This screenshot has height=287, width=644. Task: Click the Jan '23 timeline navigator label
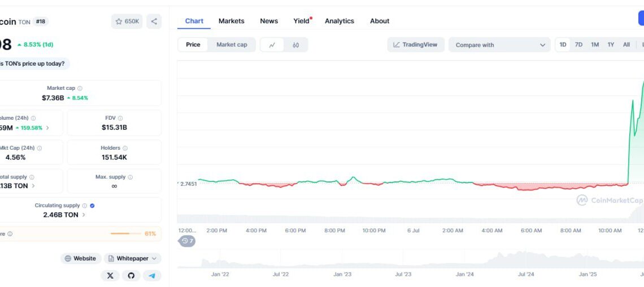pyautogui.click(x=342, y=274)
